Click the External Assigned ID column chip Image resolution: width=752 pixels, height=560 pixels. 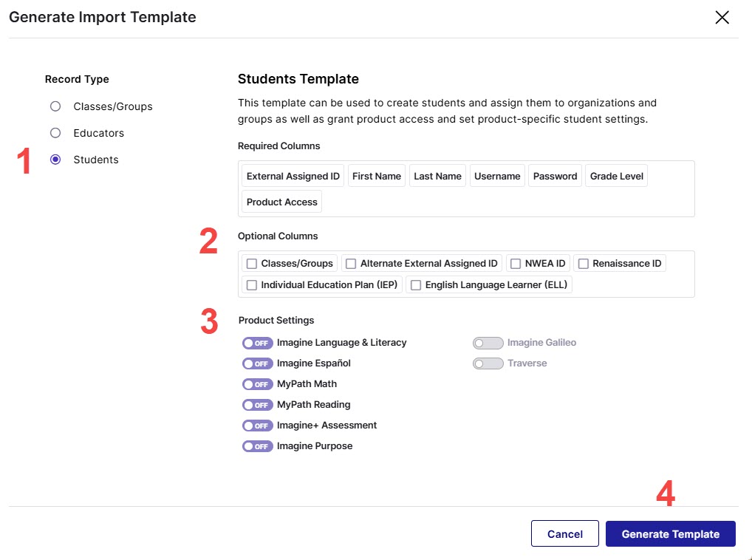coord(293,176)
